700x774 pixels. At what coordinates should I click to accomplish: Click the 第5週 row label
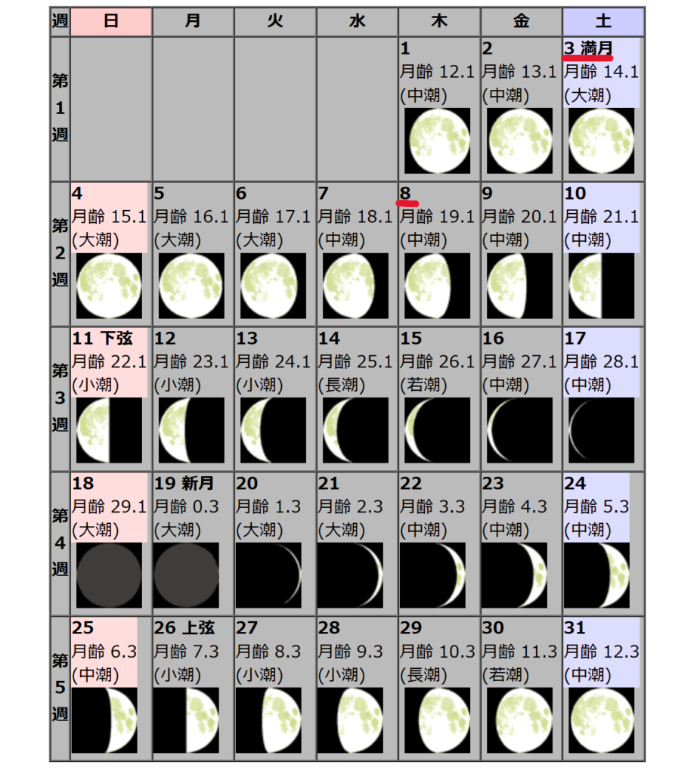pyautogui.click(x=60, y=687)
